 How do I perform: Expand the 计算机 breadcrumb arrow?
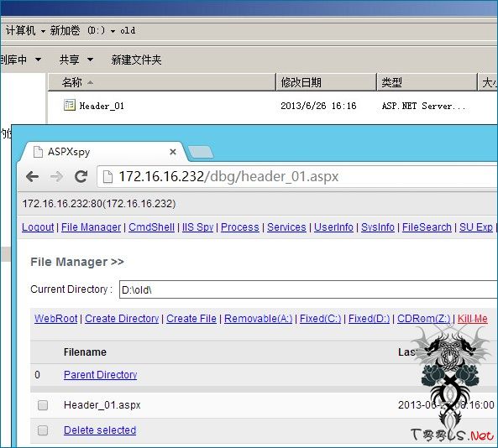[x=43, y=31]
